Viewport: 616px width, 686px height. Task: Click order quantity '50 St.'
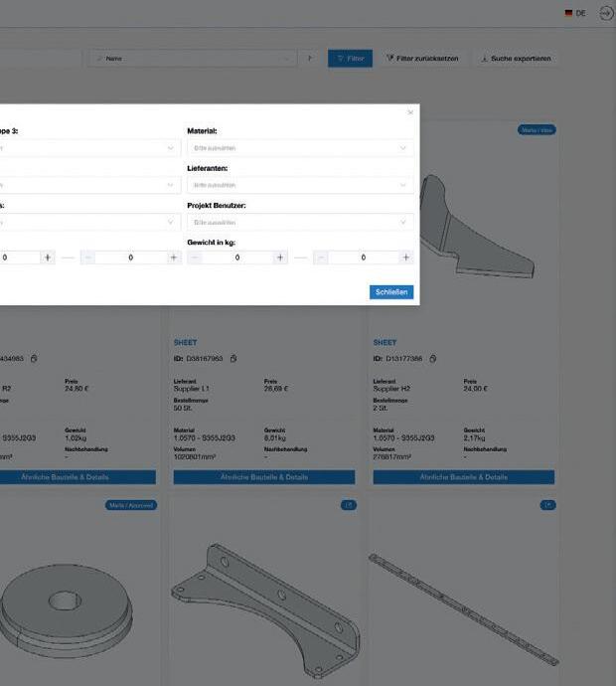point(182,408)
